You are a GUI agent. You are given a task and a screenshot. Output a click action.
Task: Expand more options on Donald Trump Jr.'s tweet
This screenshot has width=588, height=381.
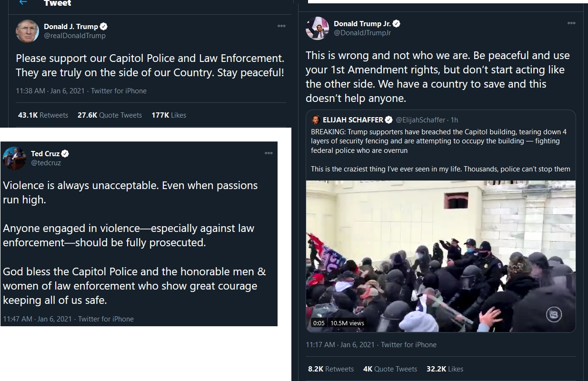tap(571, 23)
